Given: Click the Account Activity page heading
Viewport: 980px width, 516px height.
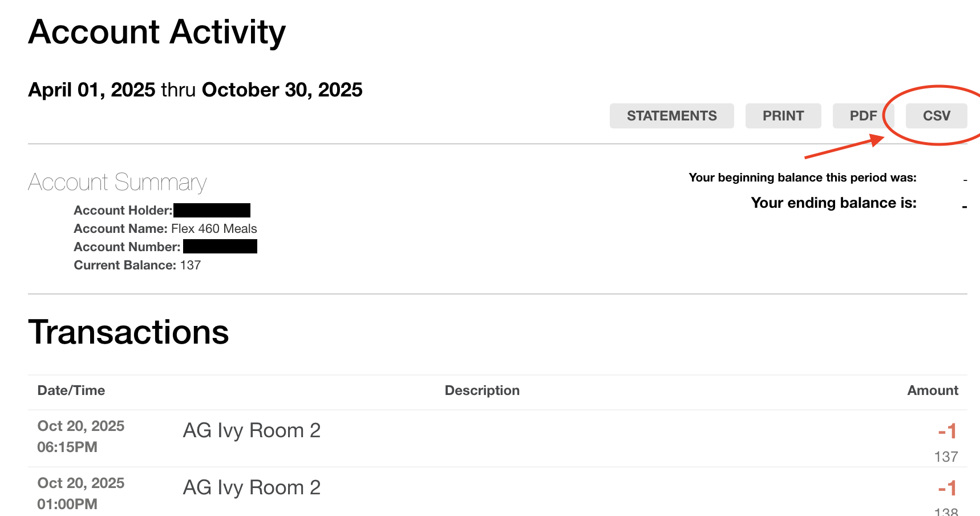Looking at the screenshot, I should tap(157, 32).
